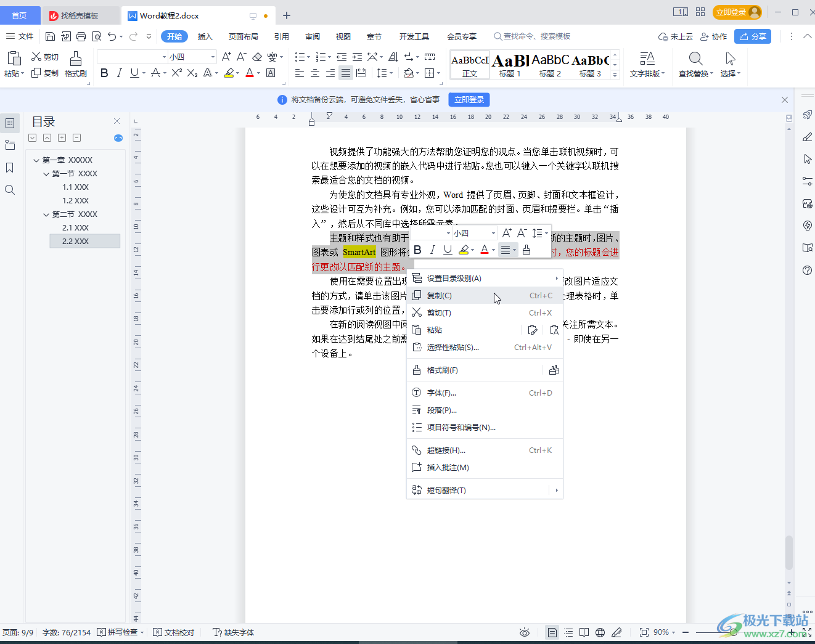Collapse the 第一章 XXXXX tree node
The height and width of the screenshot is (644, 815).
click(36, 160)
